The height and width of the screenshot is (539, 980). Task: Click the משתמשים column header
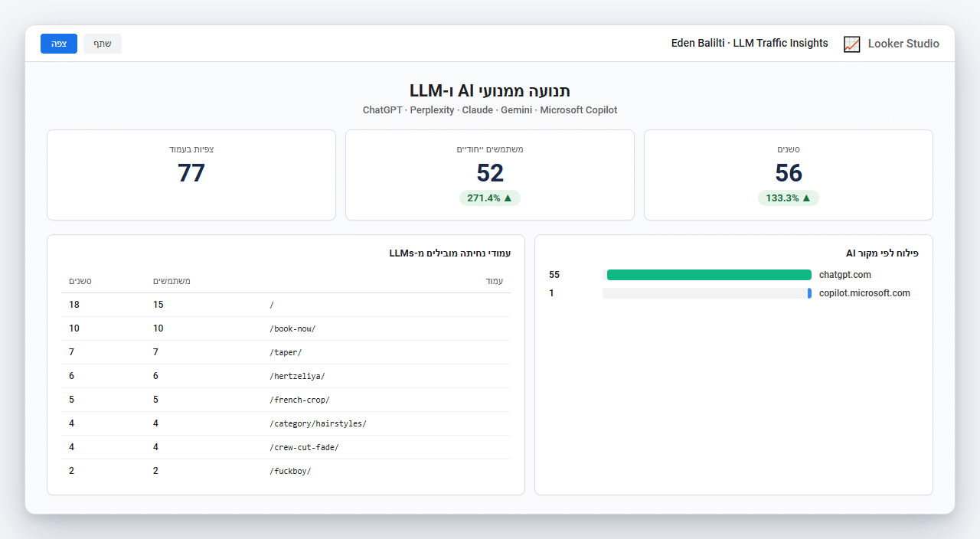[x=171, y=281]
